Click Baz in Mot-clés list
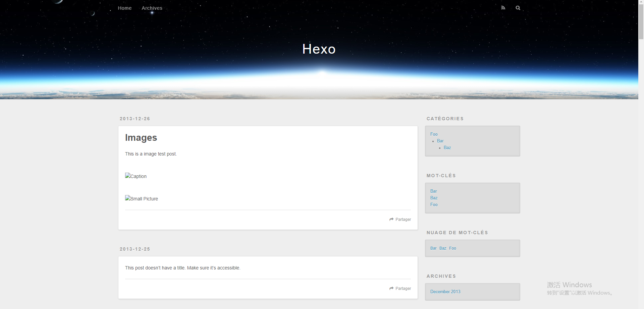This screenshot has height=309, width=644. [434, 198]
